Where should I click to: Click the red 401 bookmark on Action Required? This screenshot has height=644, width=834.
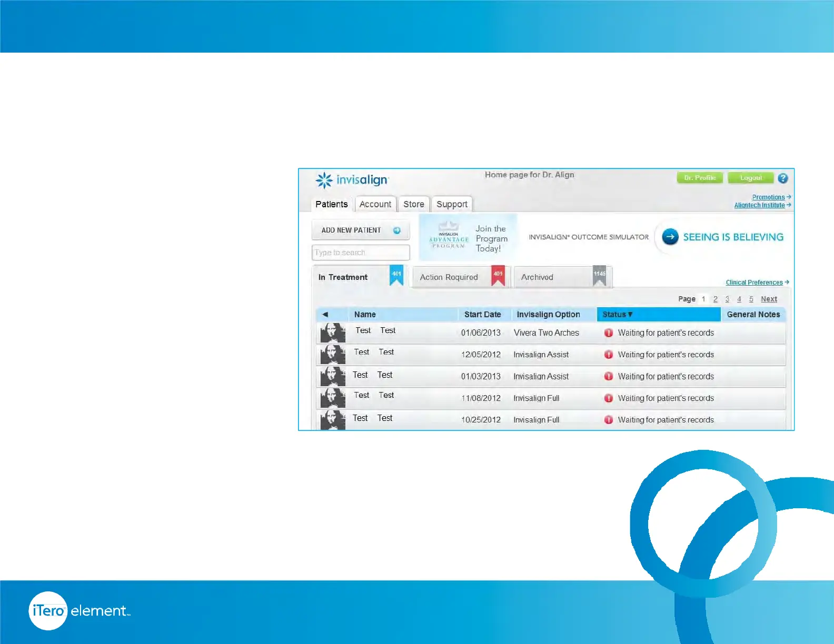(x=498, y=276)
